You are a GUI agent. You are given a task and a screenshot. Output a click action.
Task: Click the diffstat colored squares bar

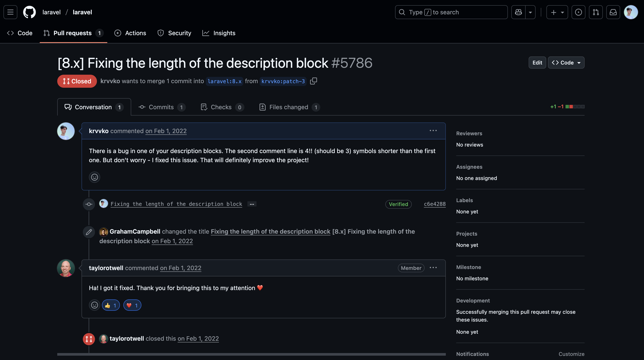575,107
